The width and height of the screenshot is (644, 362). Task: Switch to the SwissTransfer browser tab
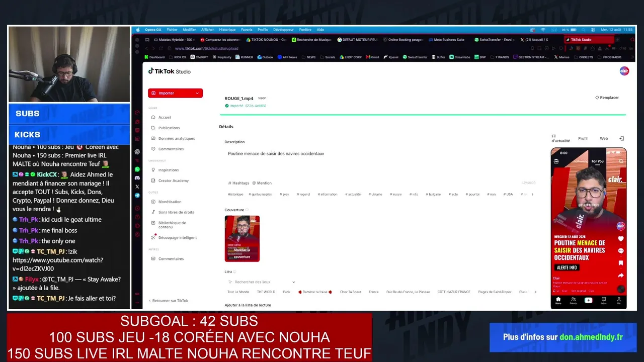494,40
